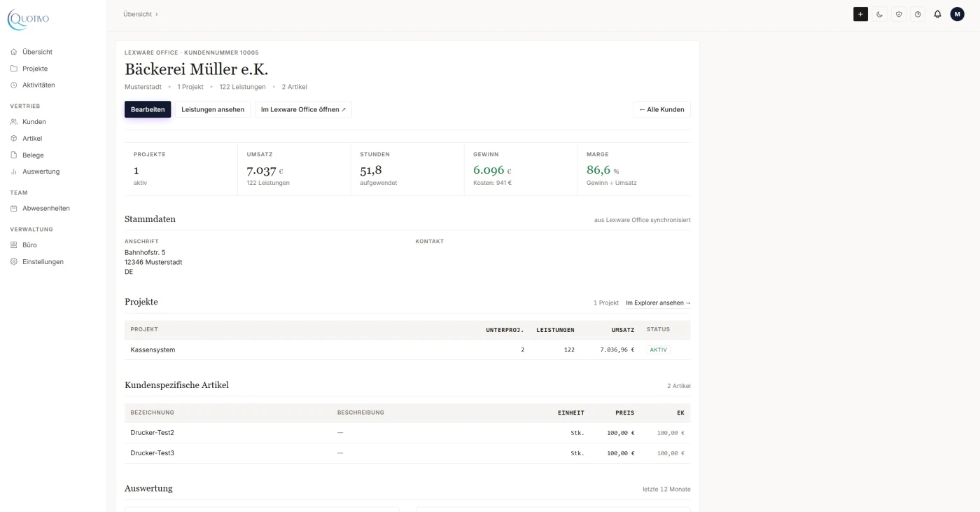Click the Artikel box icon
The width and height of the screenshot is (980, 512).
[x=14, y=139]
